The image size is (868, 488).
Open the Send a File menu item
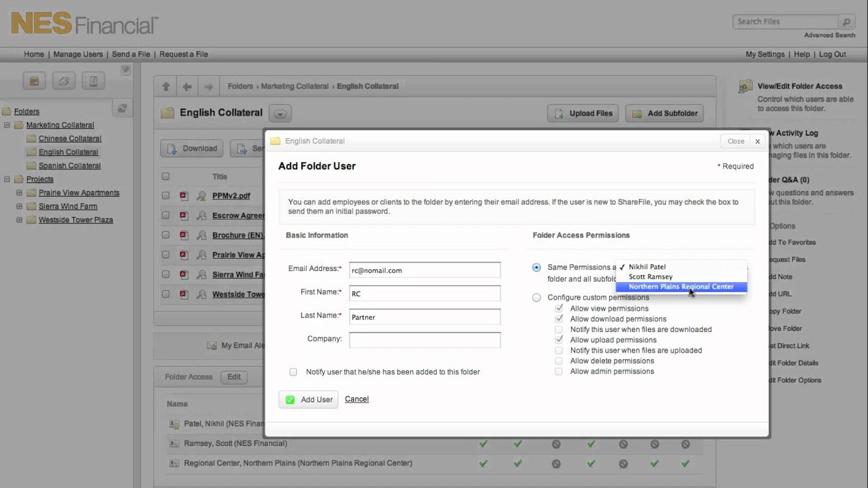[131, 54]
